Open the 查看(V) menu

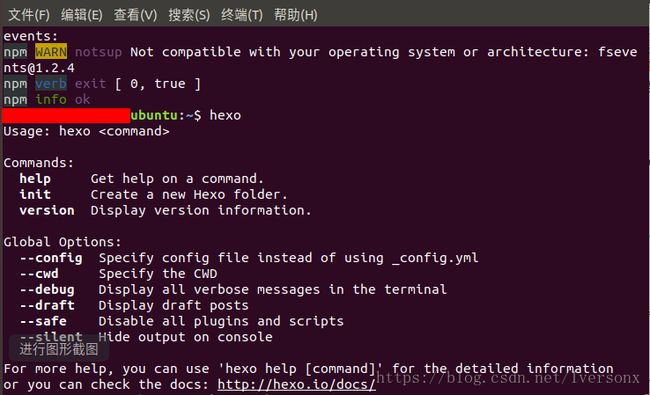[135, 15]
